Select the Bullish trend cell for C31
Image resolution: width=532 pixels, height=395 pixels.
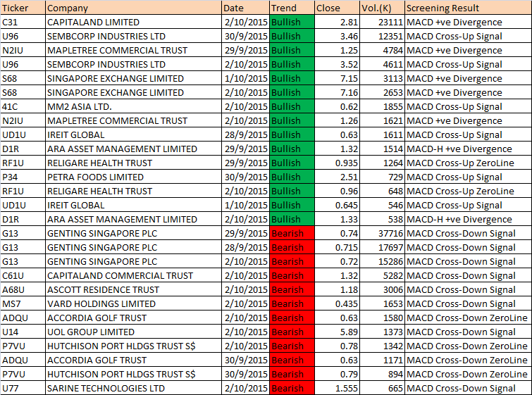pyautogui.click(x=292, y=22)
